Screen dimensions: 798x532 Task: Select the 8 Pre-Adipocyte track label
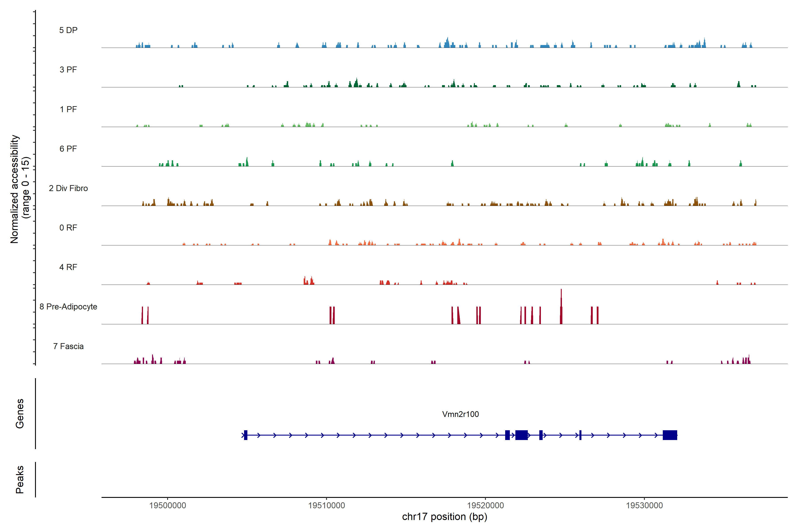pyautogui.click(x=68, y=307)
